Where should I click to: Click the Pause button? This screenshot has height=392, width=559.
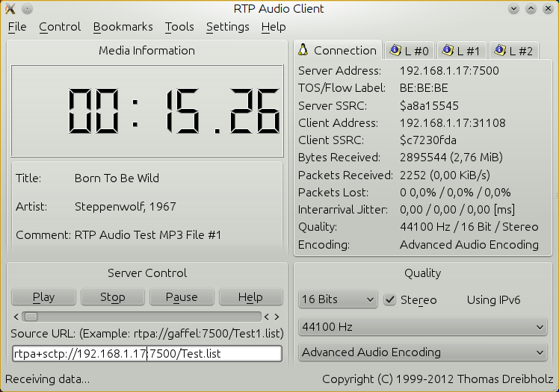click(182, 297)
